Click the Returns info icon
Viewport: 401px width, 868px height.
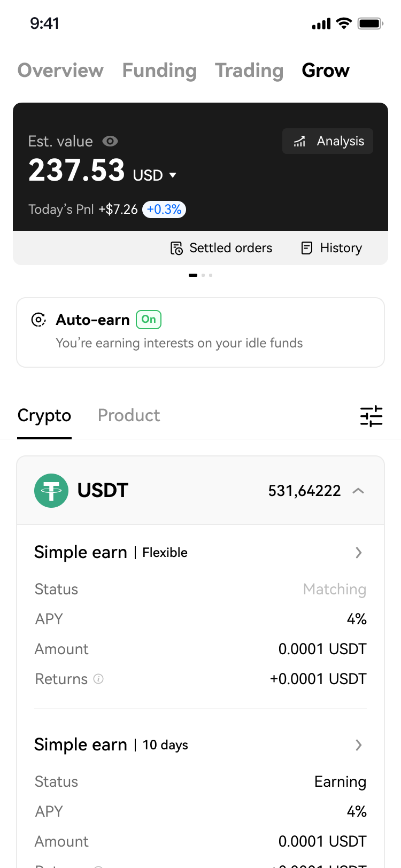[98, 679]
